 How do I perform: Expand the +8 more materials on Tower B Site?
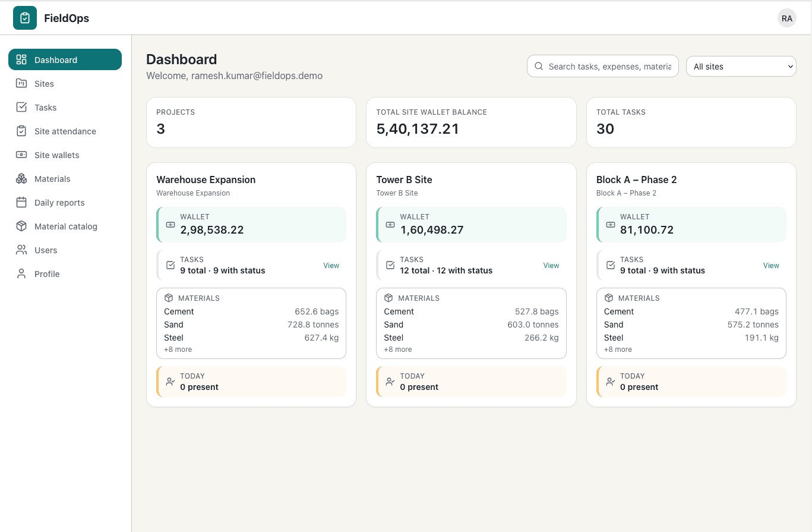click(397, 349)
